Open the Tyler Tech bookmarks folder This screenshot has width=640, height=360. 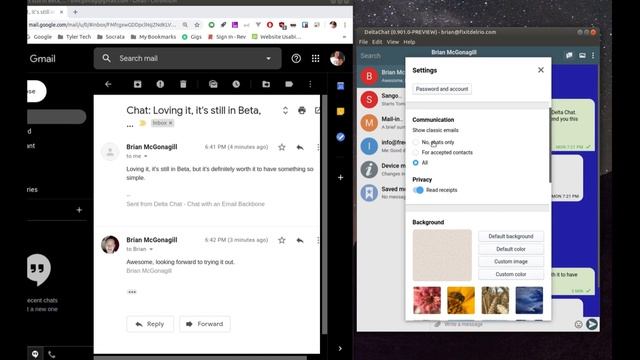[x=74, y=37]
